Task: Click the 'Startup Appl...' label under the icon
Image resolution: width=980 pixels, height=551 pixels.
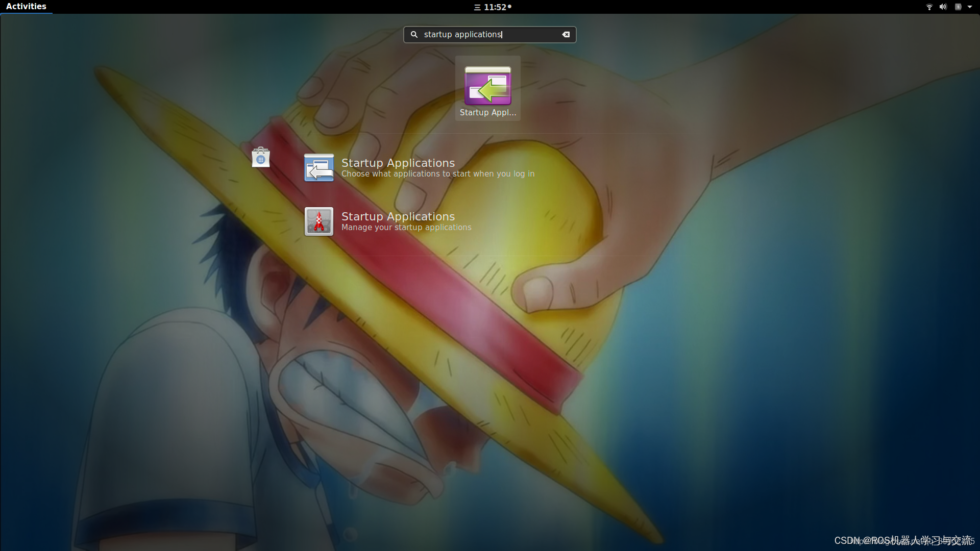Action: click(487, 112)
